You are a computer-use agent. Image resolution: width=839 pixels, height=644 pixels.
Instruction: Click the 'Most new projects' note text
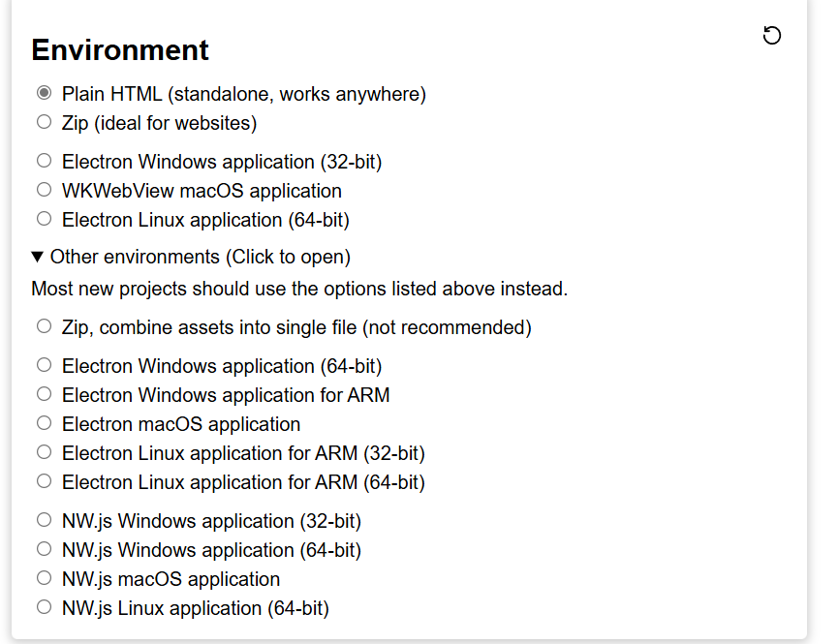299,289
